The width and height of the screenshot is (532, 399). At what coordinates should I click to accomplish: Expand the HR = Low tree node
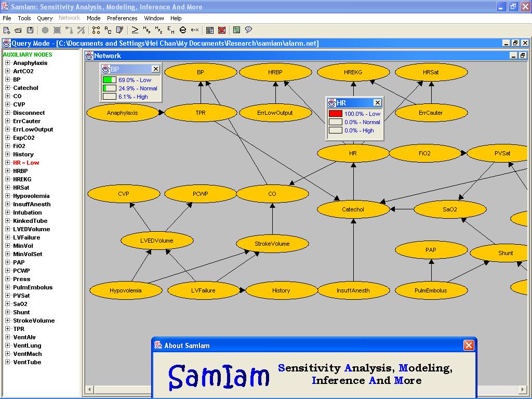[7, 163]
